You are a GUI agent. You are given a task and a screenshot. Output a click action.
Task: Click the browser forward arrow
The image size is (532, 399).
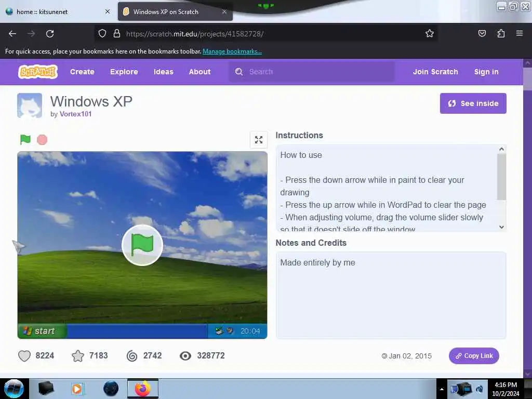pos(31,34)
